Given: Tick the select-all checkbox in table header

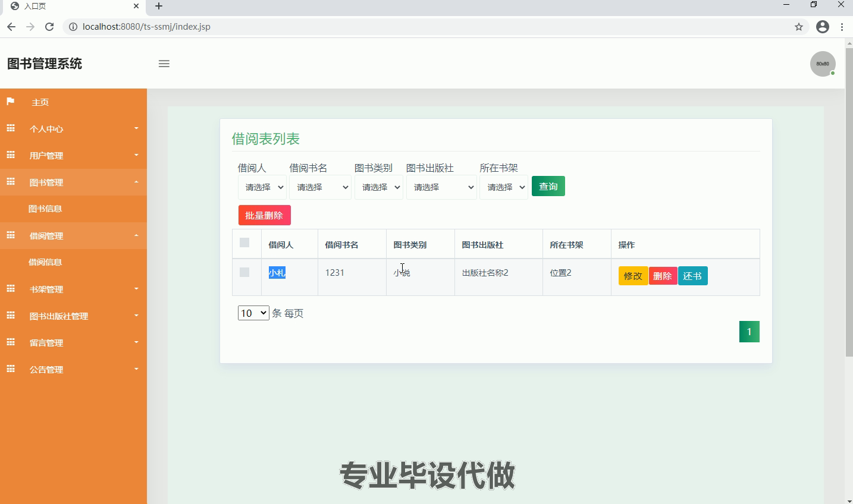Looking at the screenshot, I should [x=244, y=242].
